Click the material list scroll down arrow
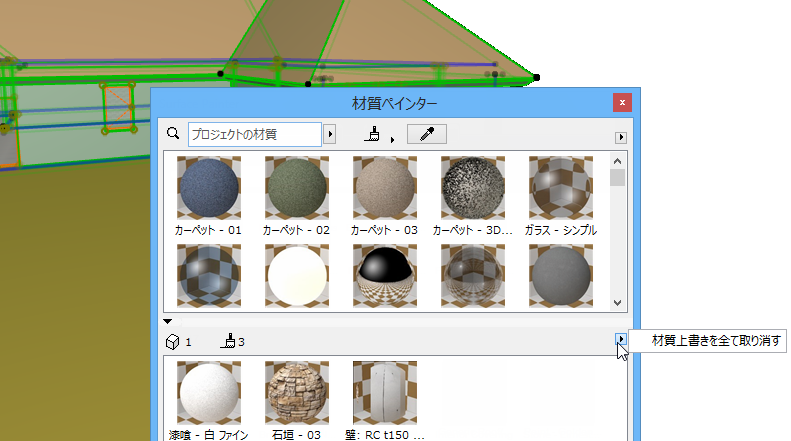The width and height of the screenshot is (791, 441). (617, 303)
